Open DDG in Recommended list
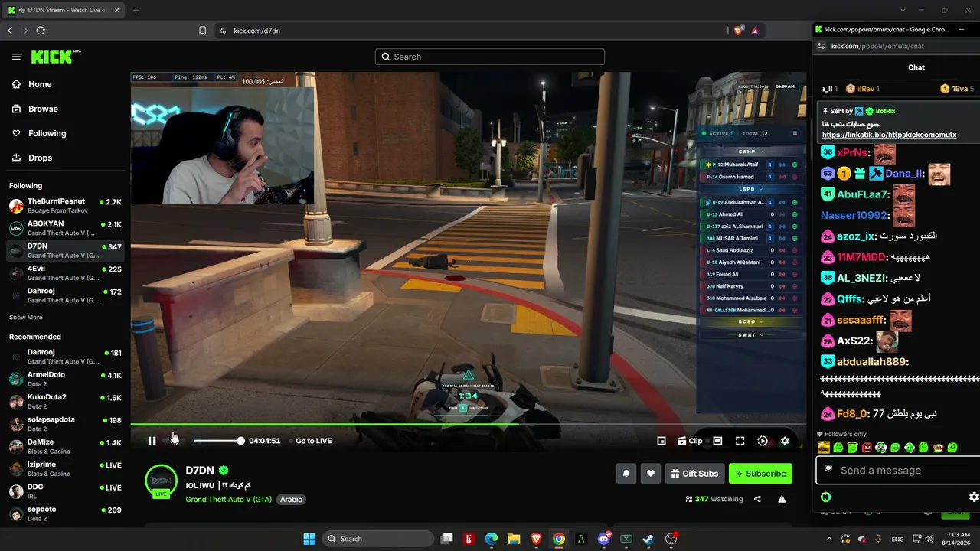 pos(65,491)
